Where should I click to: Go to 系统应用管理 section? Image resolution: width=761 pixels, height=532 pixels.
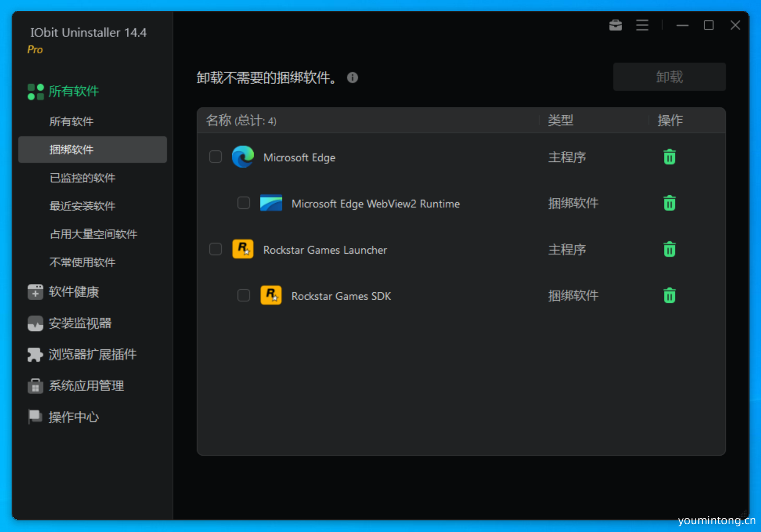86,386
